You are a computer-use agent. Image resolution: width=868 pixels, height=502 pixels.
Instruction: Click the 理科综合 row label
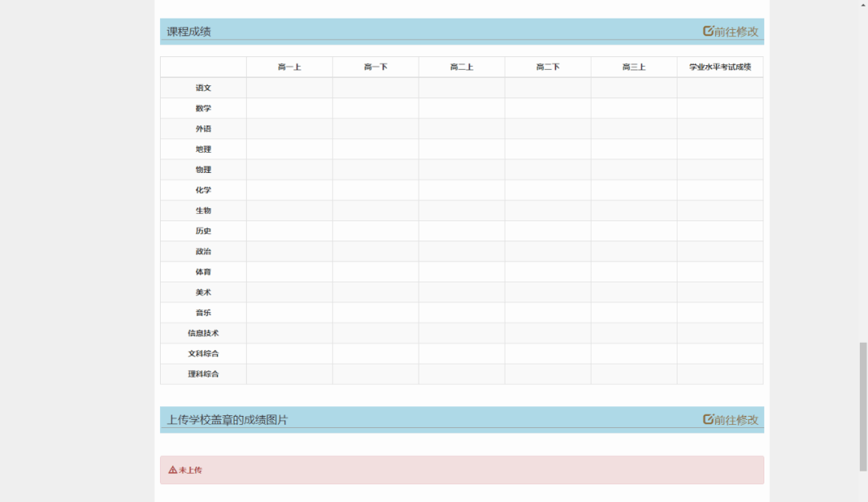pos(203,374)
